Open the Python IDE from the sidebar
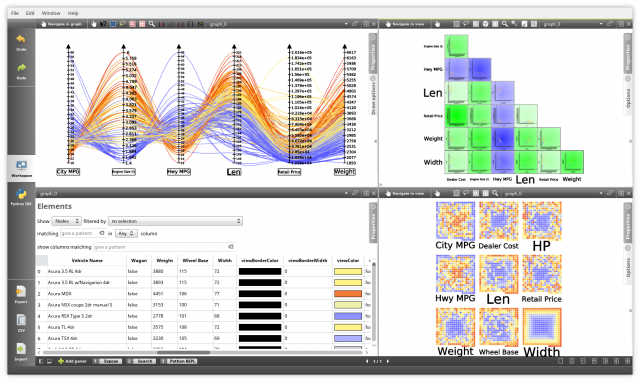 [x=21, y=195]
